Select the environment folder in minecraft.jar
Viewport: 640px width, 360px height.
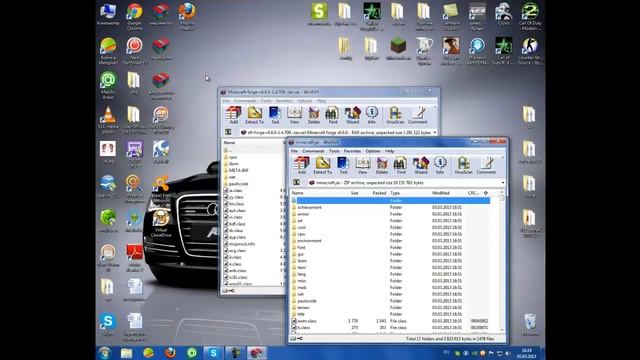[391, 241]
